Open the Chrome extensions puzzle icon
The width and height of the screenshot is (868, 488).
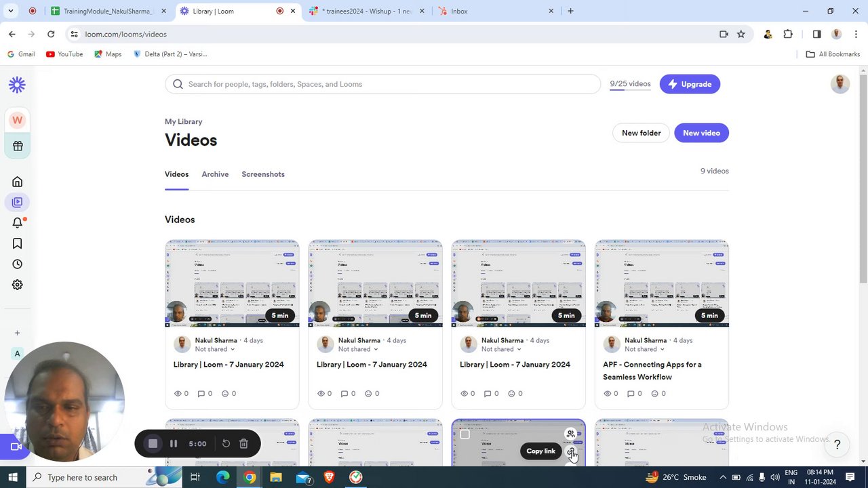788,34
